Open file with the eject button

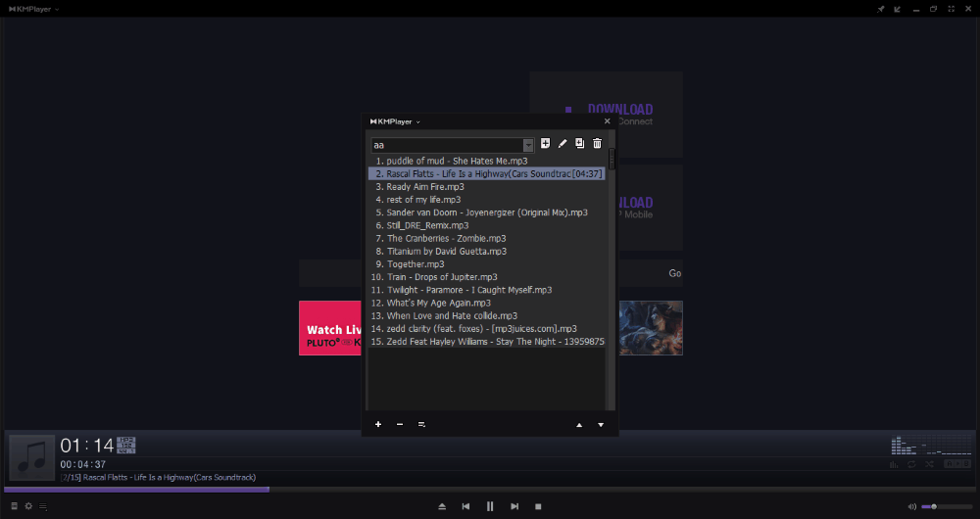point(442,506)
